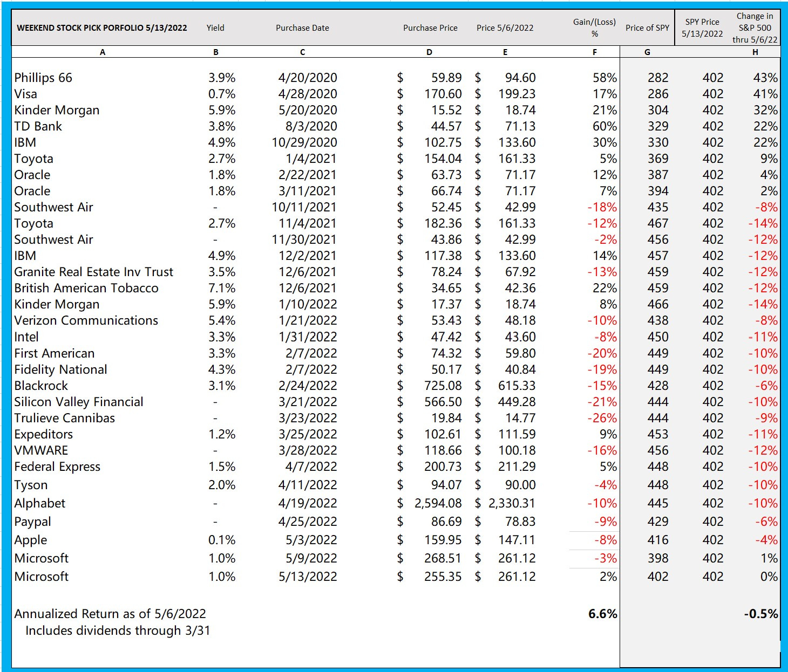
Task: Select the column letter H label
Action: pos(755,52)
